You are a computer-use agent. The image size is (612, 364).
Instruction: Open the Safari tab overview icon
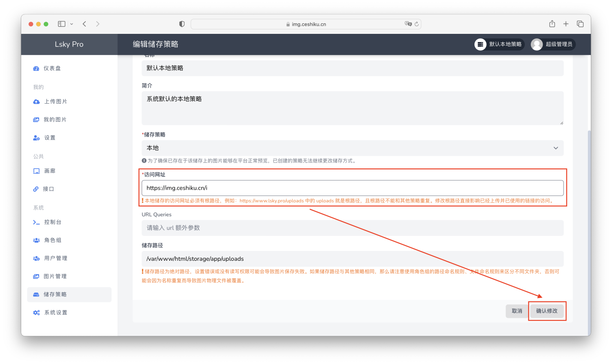[x=580, y=24]
